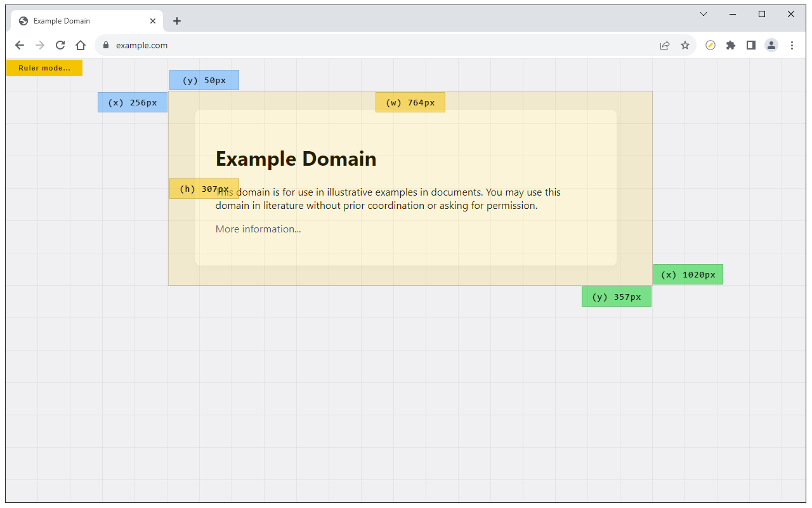Minimize the Chrome window
This screenshot has height=508, width=812.
point(733,14)
